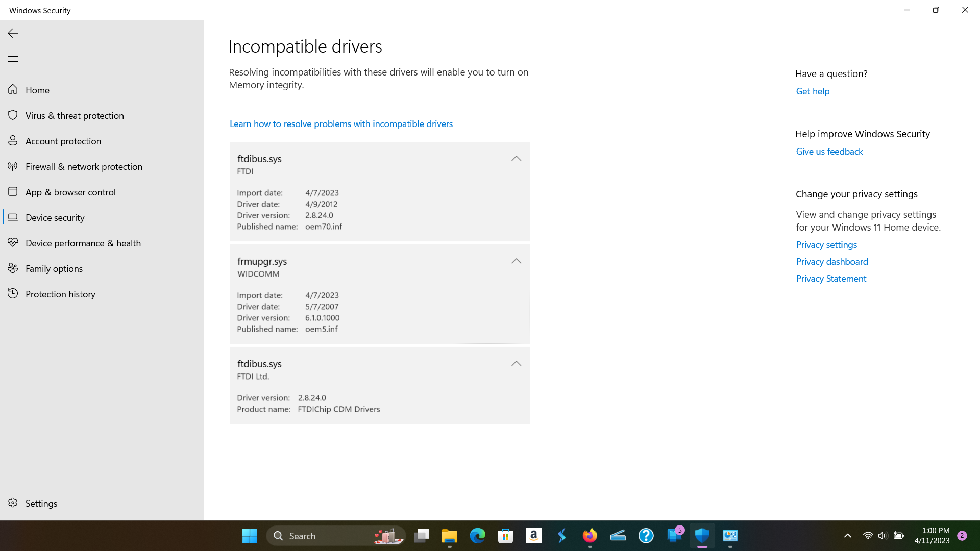The image size is (980, 551).
Task: Click Windows Security shield in taskbar
Action: pos(702,536)
